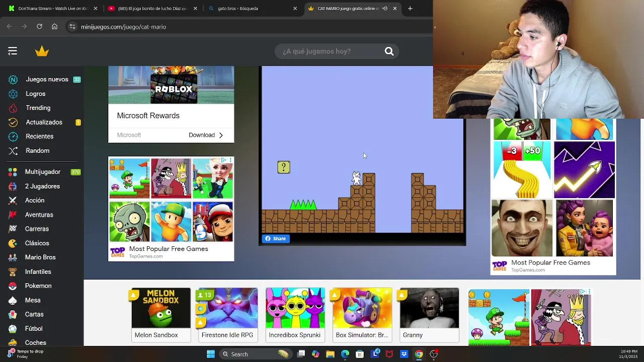Viewport: 644px width, 362px height.
Task: Open Copilot from taskbar
Action: pyautogui.click(x=315, y=354)
